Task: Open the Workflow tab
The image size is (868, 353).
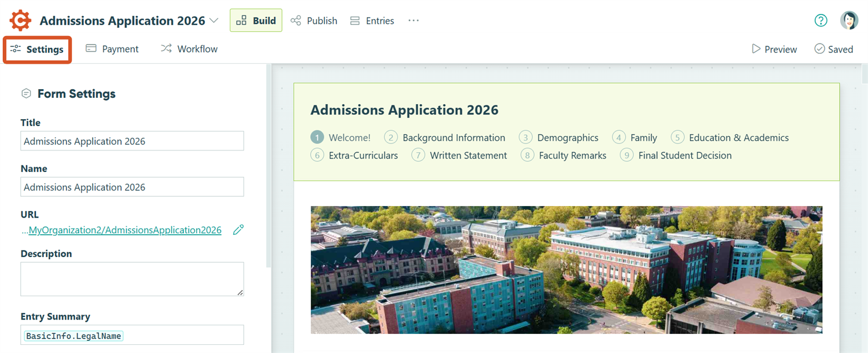Action: click(x=189, y=49)
